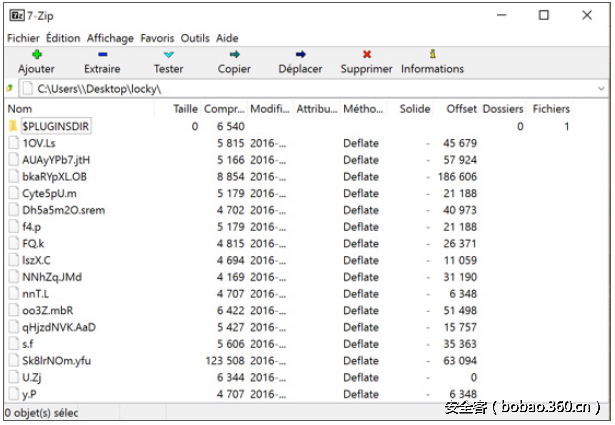This screenshot has width=615, height=425.
Task: Click the blue Extraire minus icon
Action: click(102, 55)
